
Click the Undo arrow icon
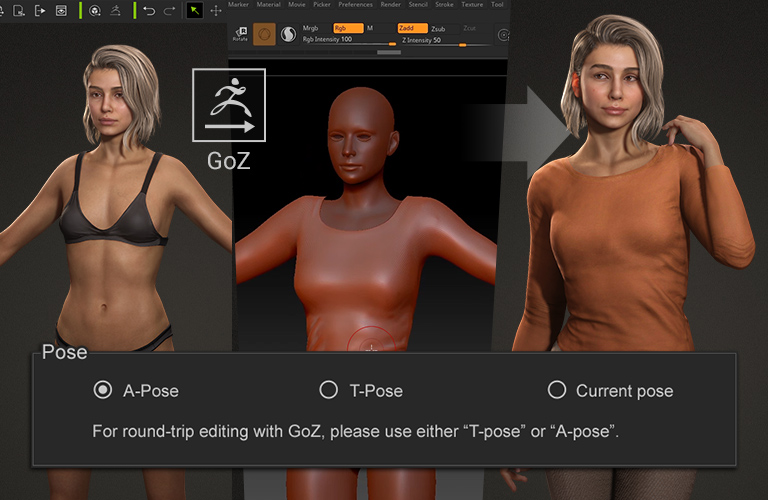(x=149, y=11)
